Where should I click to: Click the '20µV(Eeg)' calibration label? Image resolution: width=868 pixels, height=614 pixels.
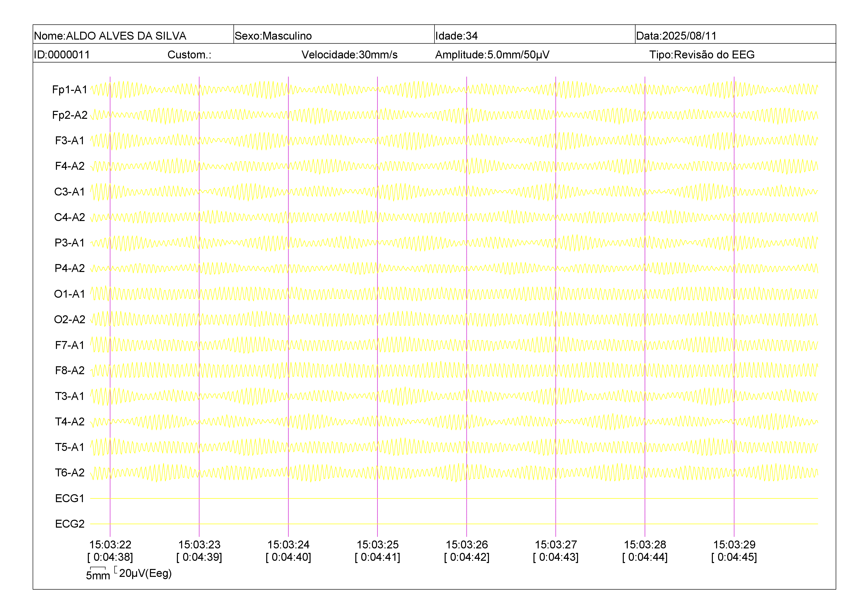[x=145, y=573]
